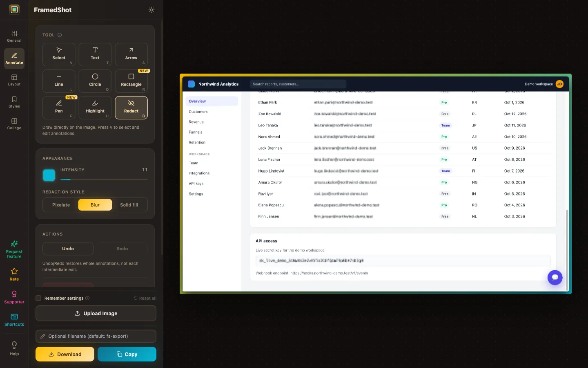Screen dimensions: 588x368
Task: Select the Select tool
Action: tap(59, 54)
